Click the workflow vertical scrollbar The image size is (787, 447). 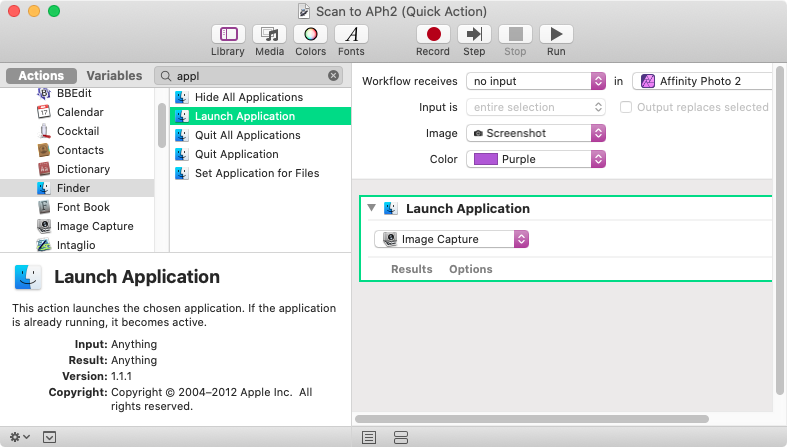pyautogui.click(x=779, y=231)
